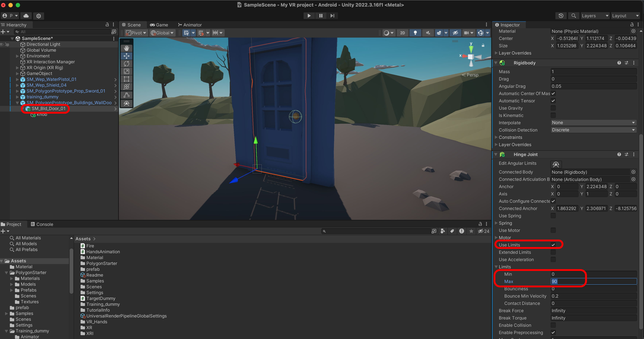Open the Undo History icon

click(561, 16)
